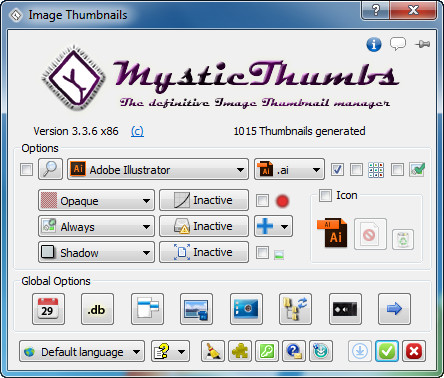Click the red circle icon

pos(282,201)
